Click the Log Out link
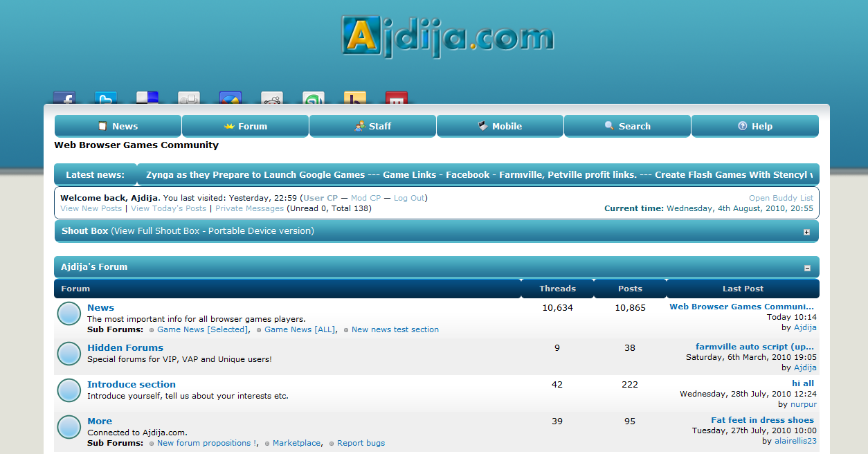Viewport: 868px width, 454px height. [x=409, y=198]
